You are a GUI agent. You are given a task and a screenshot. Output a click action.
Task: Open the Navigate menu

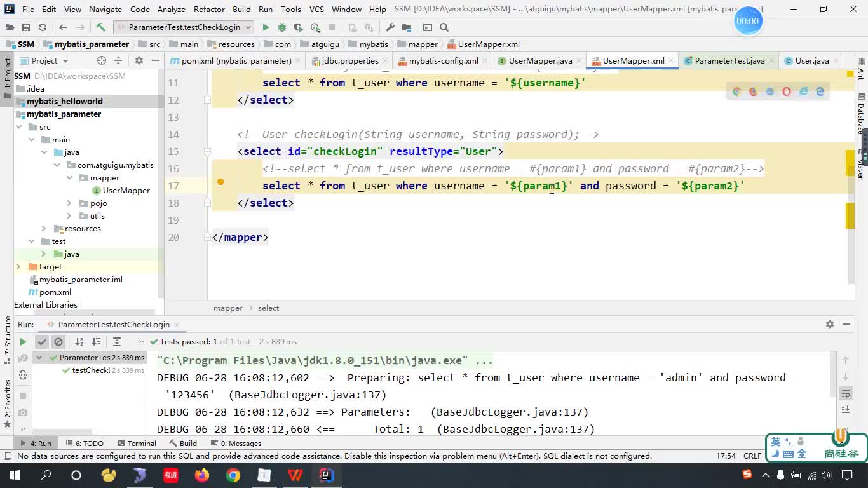pos(105,9)
